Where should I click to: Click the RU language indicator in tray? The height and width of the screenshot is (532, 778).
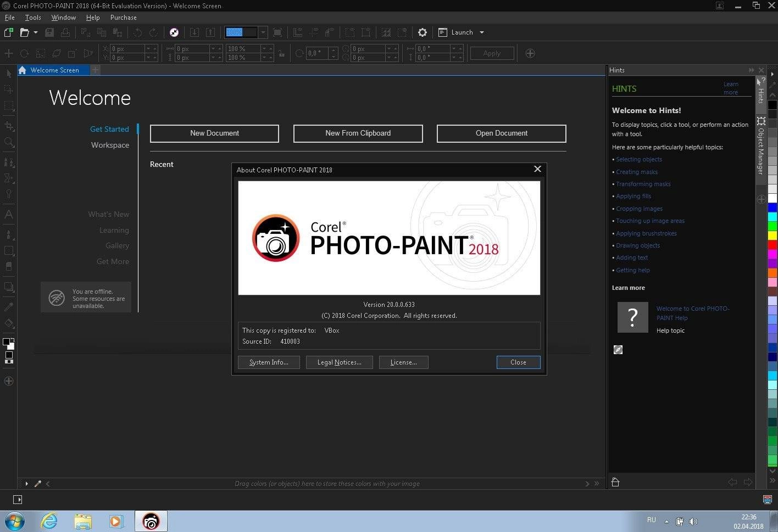tap(651, 520)
